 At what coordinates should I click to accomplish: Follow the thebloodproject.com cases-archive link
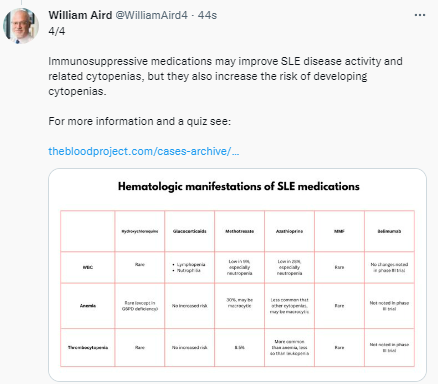tap(144, 151)
